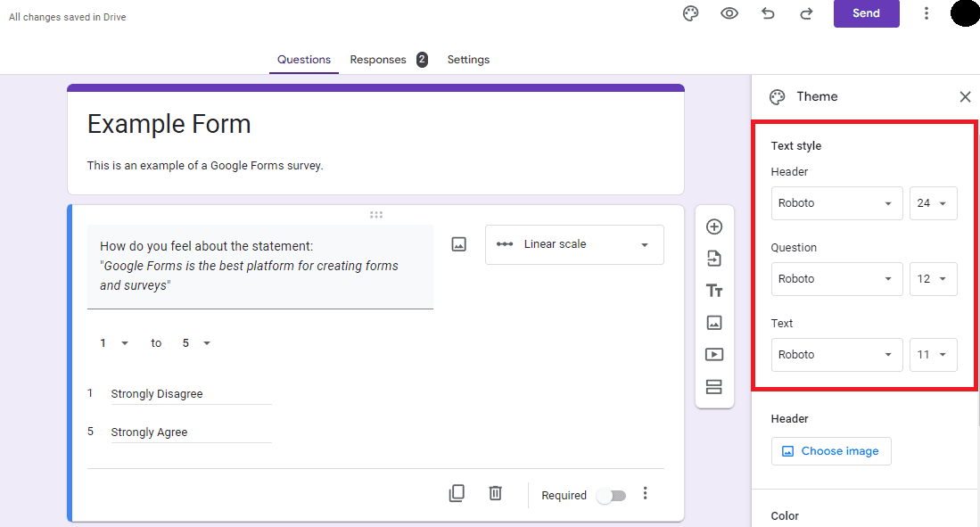This screenshot has height=527, width=980.
Task: Duplicate the linear scale question
Action: (457, 493)
